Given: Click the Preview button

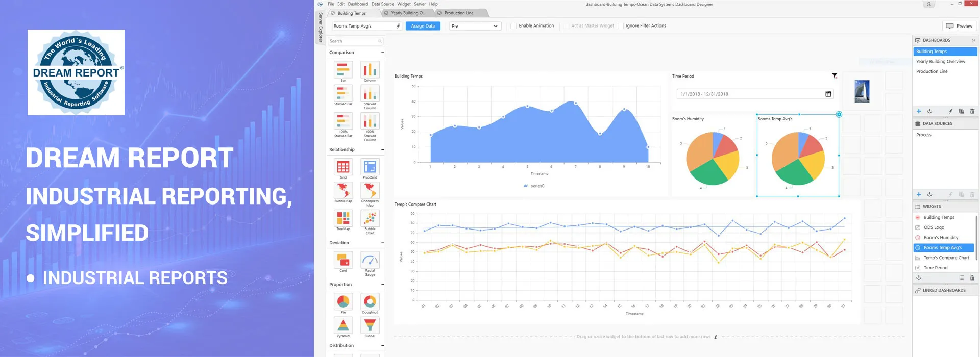Looking at the screenshot, I should (x=959, y=26).
